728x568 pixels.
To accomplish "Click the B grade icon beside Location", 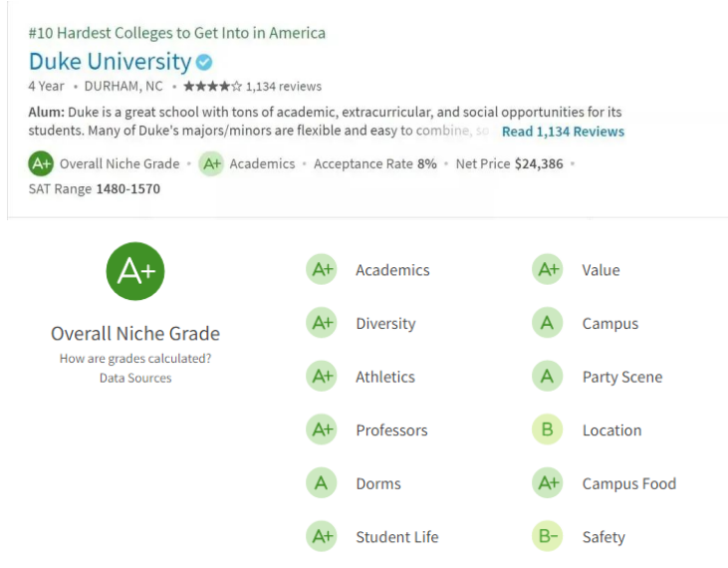I will point(547,430).
